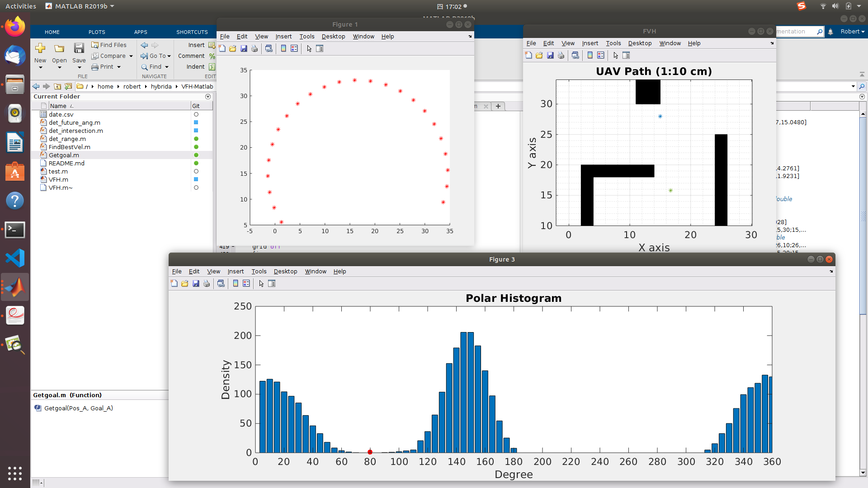
Task: Click Save icon in MATLAB ribbon
Action: [79, 48]
